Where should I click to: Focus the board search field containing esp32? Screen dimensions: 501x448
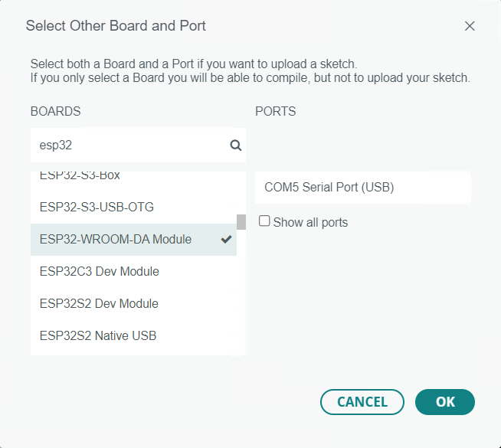138,146
